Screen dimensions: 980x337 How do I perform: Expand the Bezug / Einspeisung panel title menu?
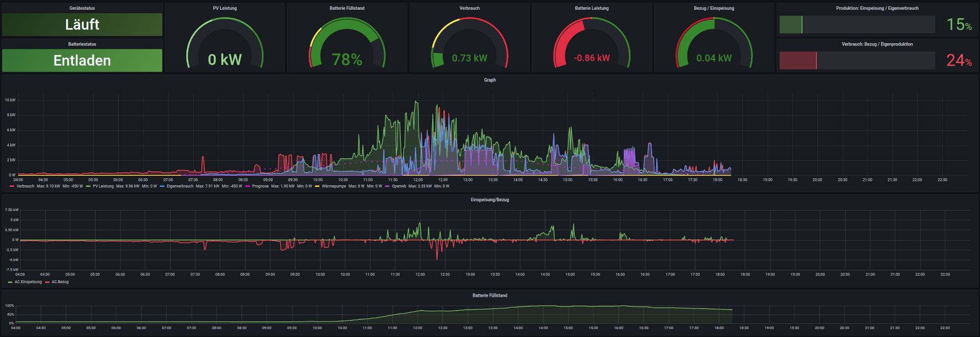(714, 8)
